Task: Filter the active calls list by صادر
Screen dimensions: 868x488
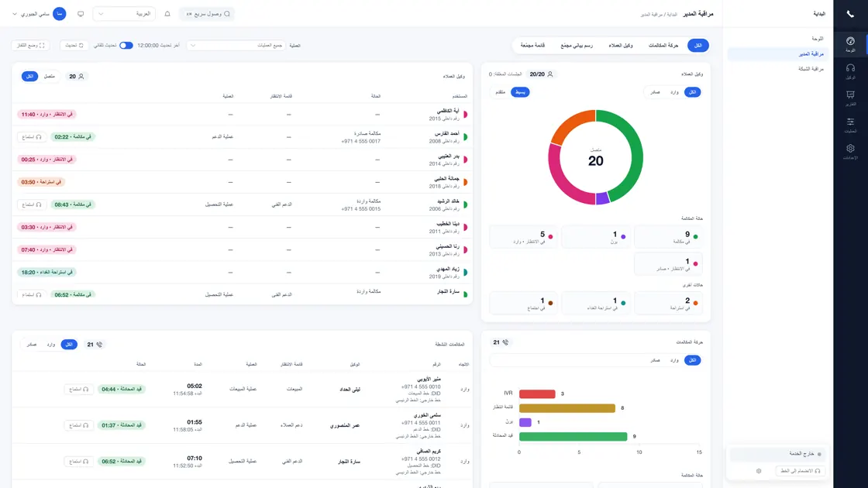Action: [32, 345]
